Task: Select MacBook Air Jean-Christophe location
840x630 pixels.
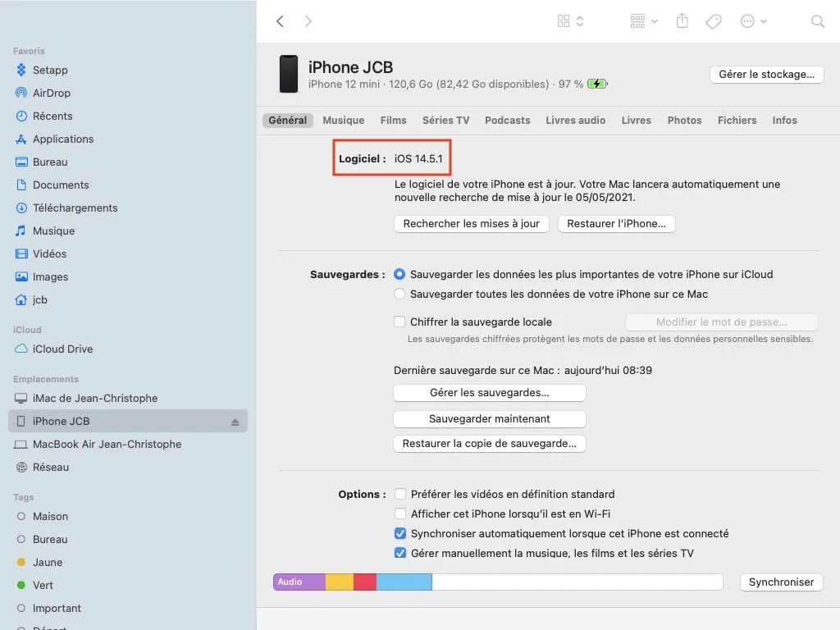Action: (98, 445)
